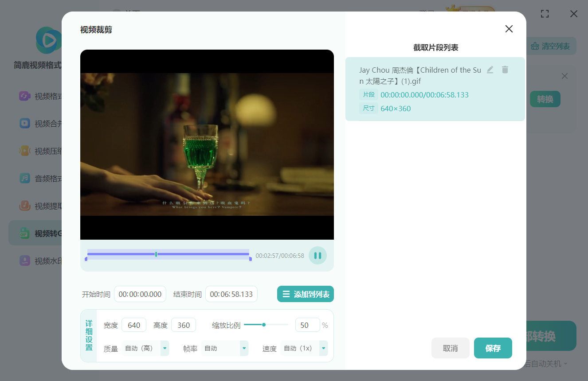Select the 视频转GIF sidebar icon
This screenshot has height=381, width=588.
25,233
